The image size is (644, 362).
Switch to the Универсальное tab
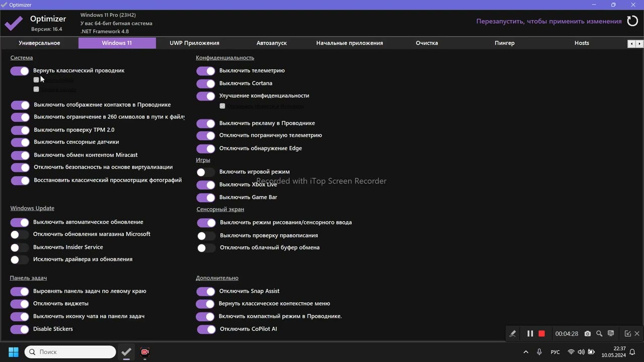tap(39, 43)
